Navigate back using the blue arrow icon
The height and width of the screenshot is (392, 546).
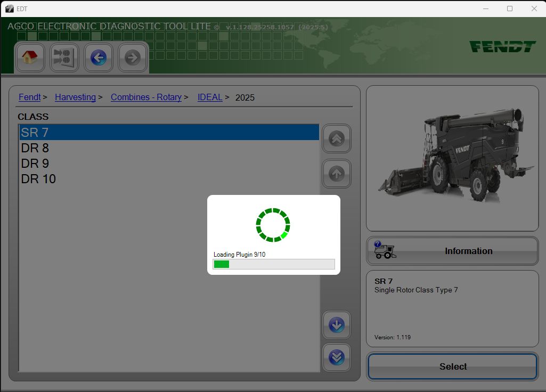[x=98, y=58]
